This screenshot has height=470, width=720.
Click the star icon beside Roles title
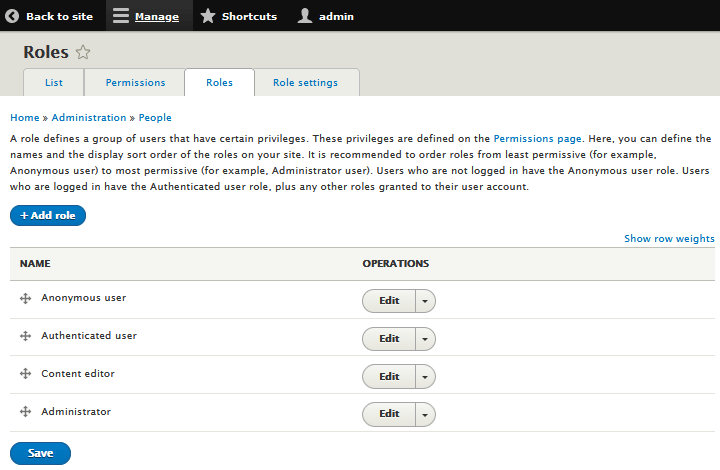tap(83, 53)
